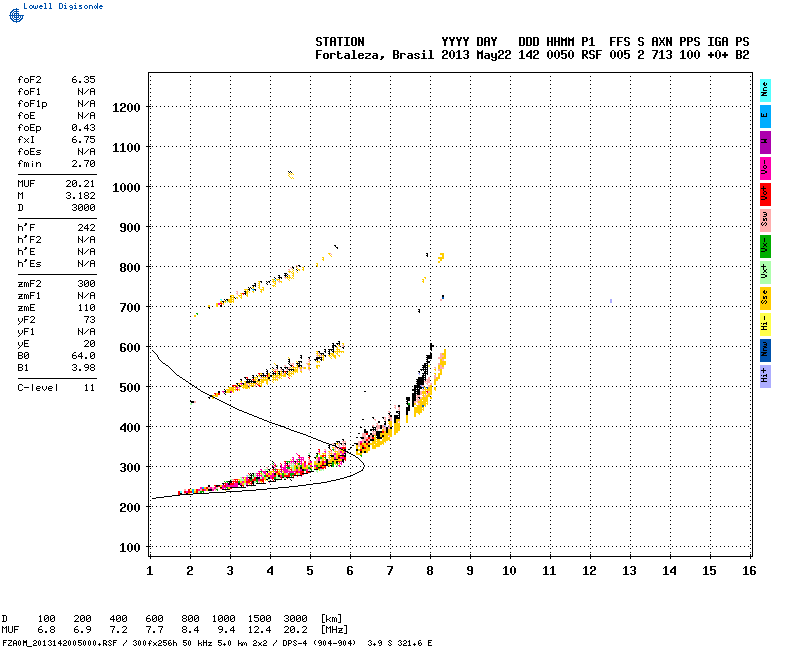Click the 1 MHz frequency axis label
Image resolution: width=800 pixels, height=650 pixels.
click(x=149, y=571)
